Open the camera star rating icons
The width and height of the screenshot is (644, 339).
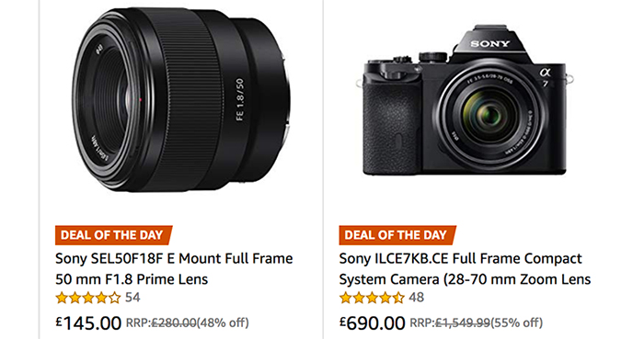pyautogui.click(x=372, y=298)
